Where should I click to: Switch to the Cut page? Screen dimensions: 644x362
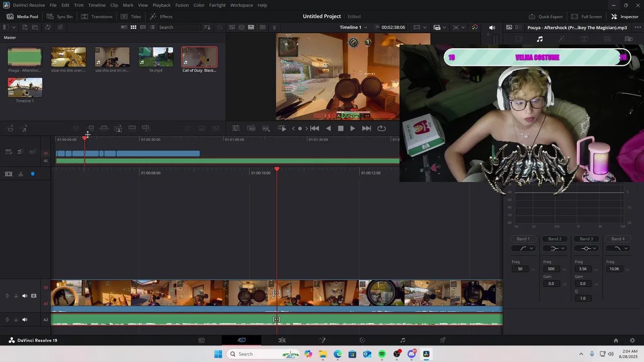tap(242, 340)
